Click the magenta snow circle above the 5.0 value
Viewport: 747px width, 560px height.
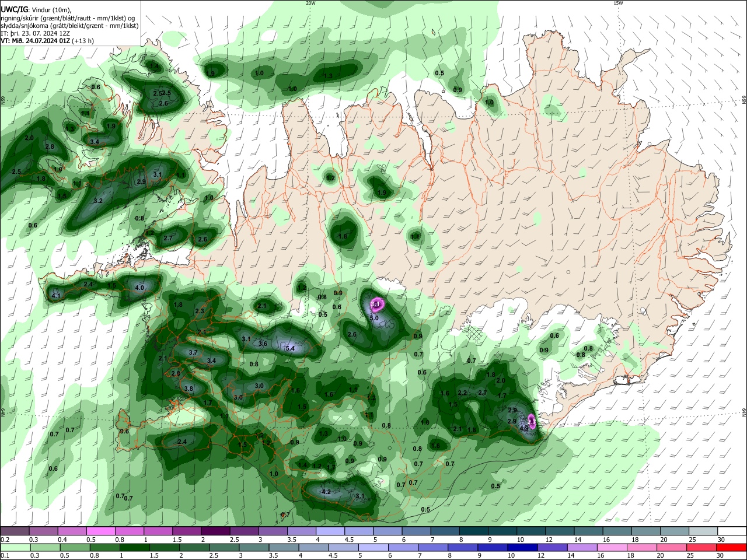click(x=376, y=304)
